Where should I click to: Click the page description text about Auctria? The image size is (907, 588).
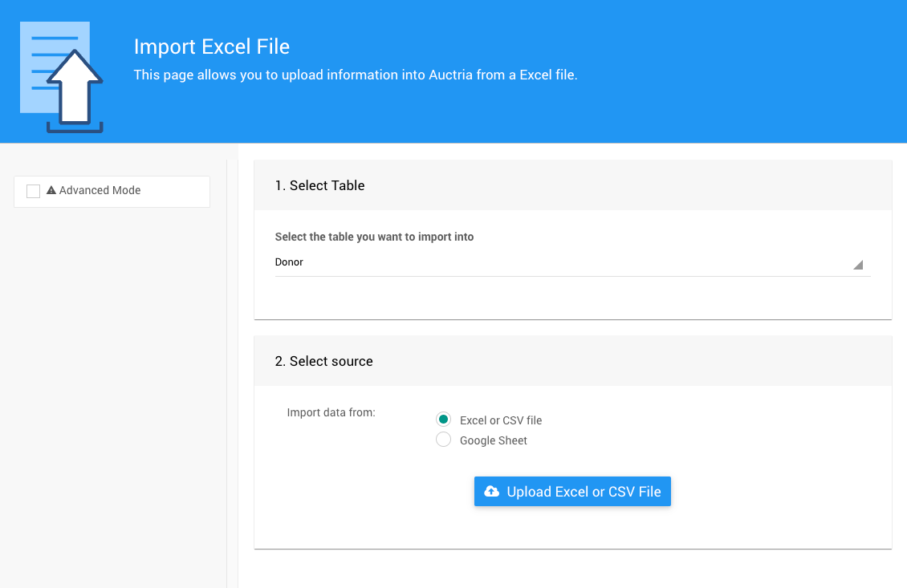[355, 75]
